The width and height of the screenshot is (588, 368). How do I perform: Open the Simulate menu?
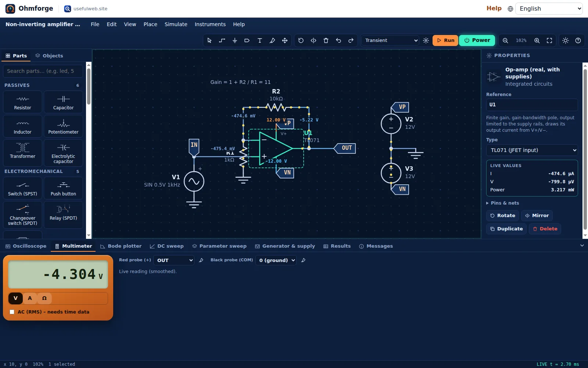(176, 24)
